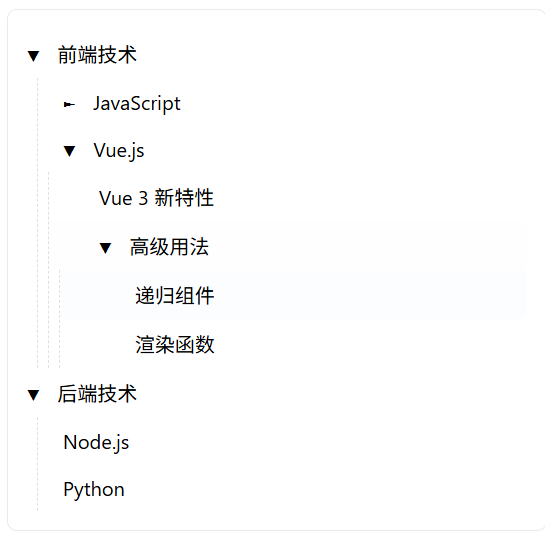Collapse the 高级用法 node arrow
545x536 pixels.
[105, 248]
